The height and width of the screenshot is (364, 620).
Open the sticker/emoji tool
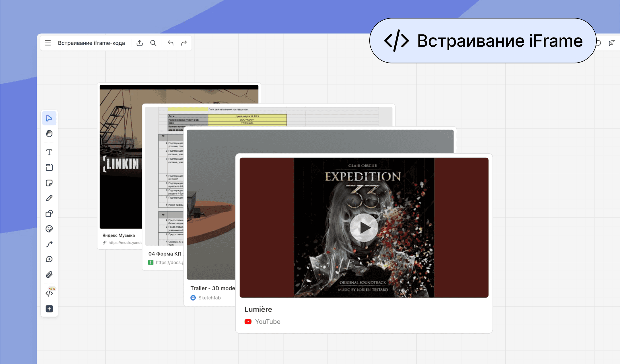pyautogui.click(x=49, y=229)
